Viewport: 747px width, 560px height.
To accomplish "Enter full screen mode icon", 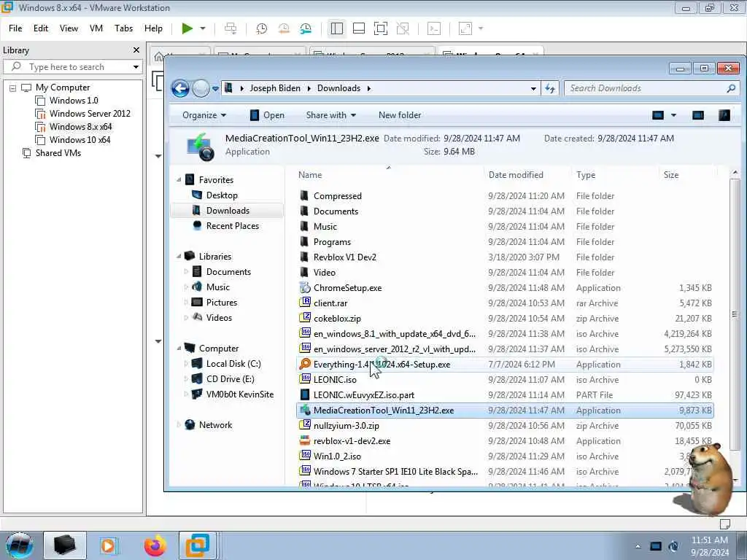I will point(381,28).
